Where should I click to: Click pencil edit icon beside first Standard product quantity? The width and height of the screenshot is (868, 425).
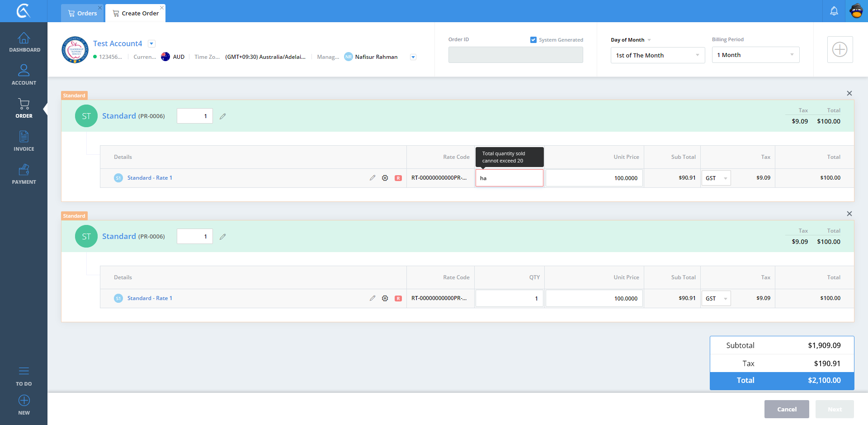point(222,116)
